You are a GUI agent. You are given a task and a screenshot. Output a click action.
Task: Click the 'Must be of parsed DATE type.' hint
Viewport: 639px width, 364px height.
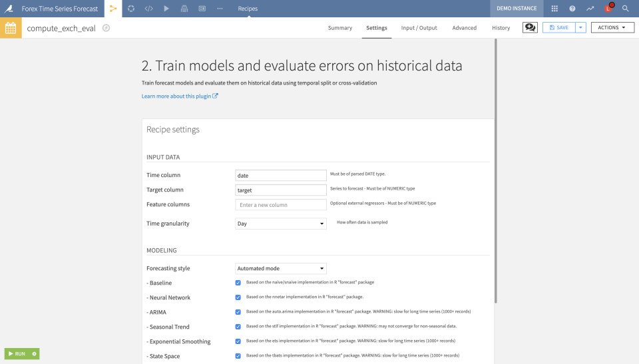coord(358,174)
